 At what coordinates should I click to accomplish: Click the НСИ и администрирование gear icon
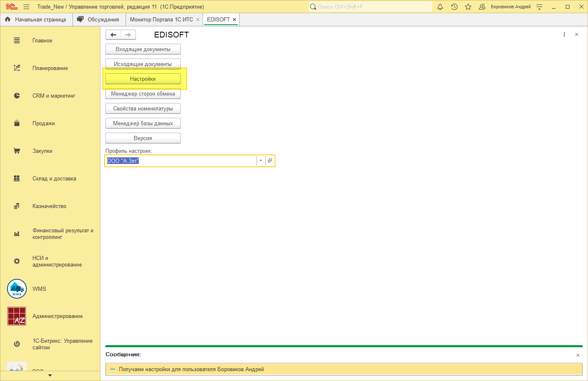coord(17,261)
